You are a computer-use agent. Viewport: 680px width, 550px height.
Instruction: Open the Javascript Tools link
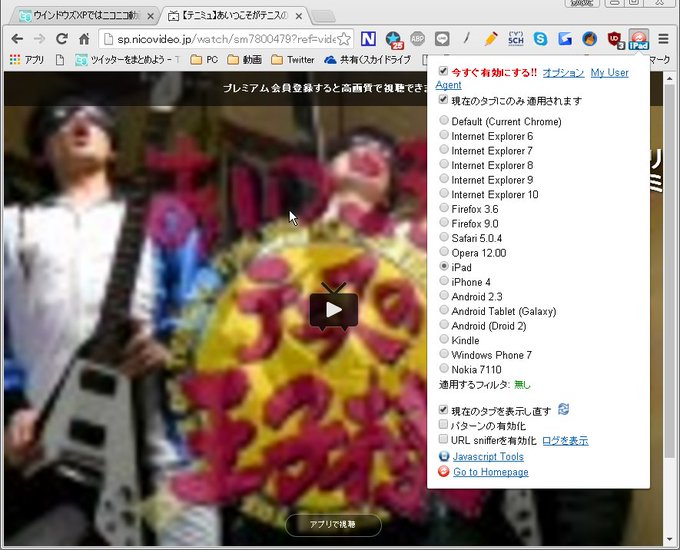488,456
